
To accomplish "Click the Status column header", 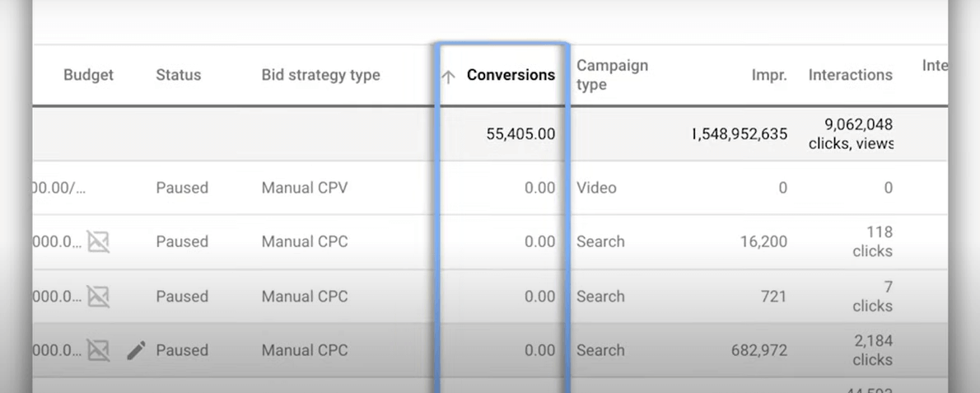I will 178,75.
